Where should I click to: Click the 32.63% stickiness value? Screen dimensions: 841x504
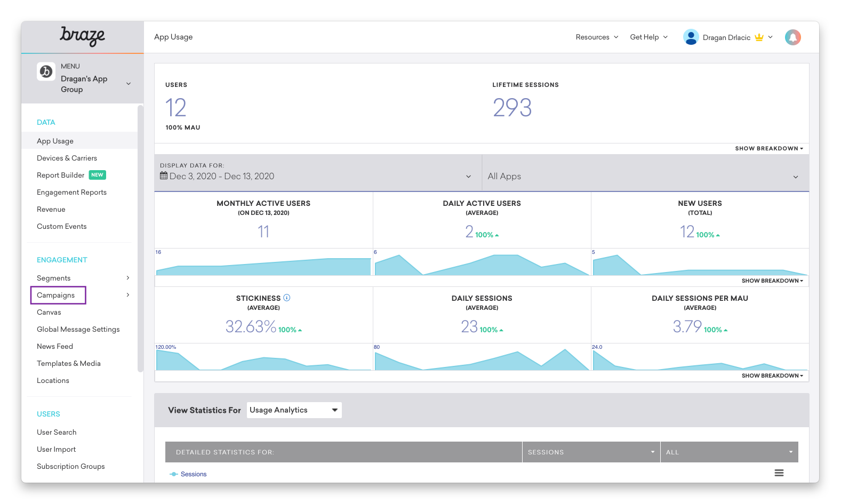tap(251, 326)
